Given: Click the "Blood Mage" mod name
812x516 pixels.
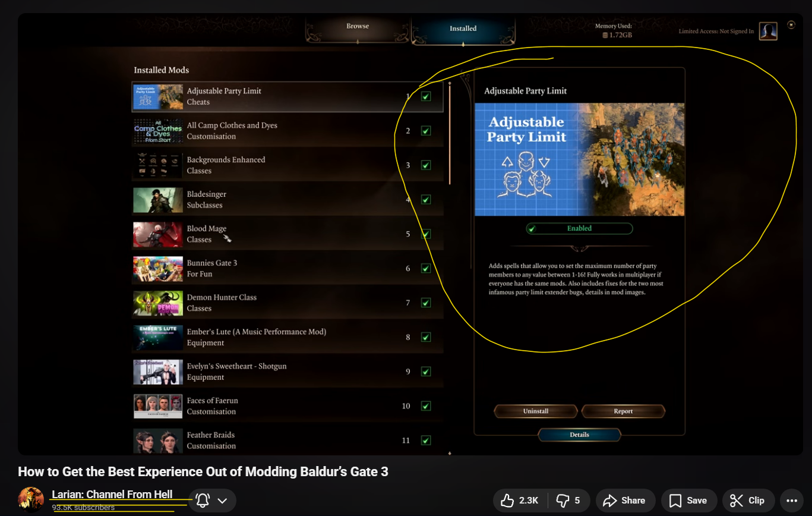Looking at the screenshot, I should pos(207,229).
